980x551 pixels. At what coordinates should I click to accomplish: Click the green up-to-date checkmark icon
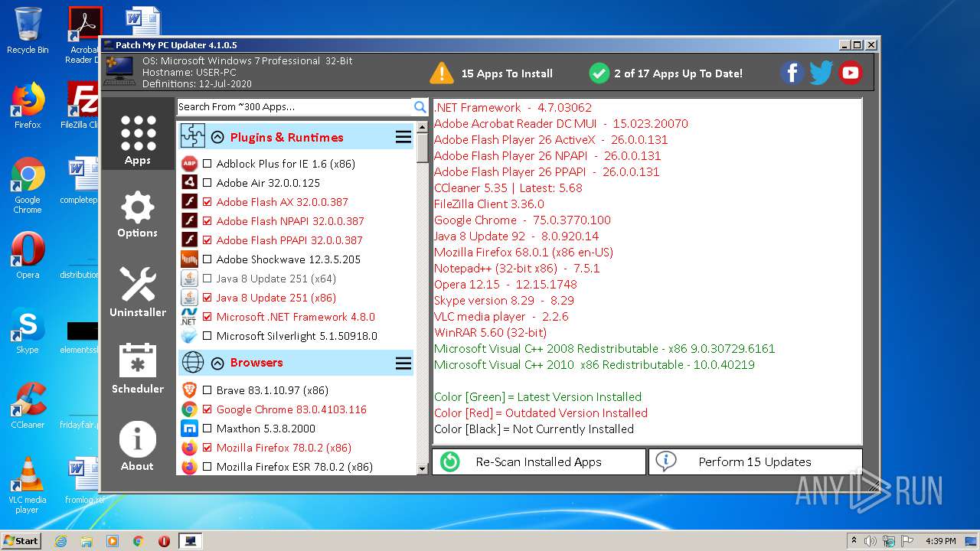(x=599, y=73)
